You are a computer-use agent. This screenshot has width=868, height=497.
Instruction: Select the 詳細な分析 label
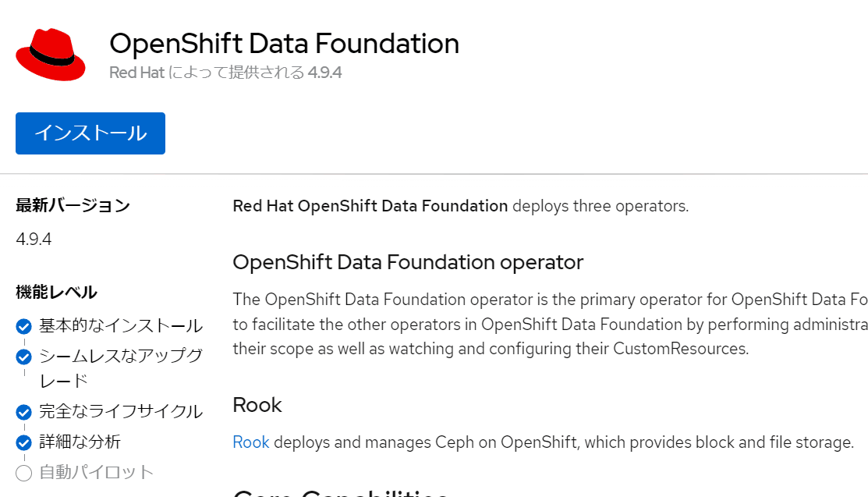click(x=80, y=442)
